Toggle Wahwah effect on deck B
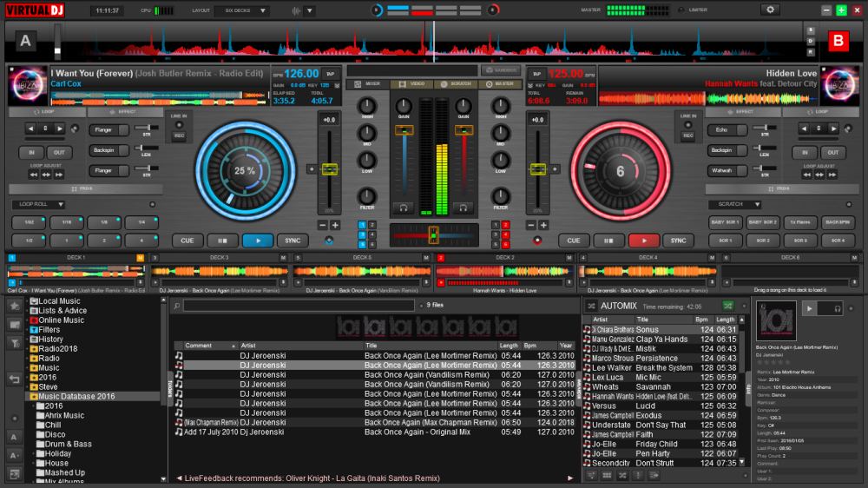The height and width of the screenshot is (488, 868). 727,170
